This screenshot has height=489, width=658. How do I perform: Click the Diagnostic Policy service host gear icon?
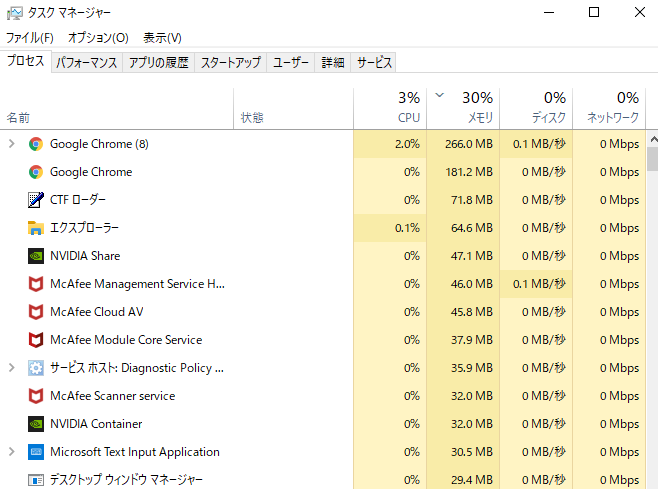click(36, 368)
